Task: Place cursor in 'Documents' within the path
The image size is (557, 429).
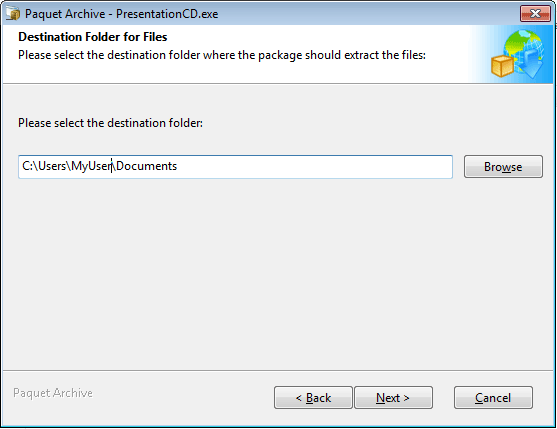Action: (146, 166)
